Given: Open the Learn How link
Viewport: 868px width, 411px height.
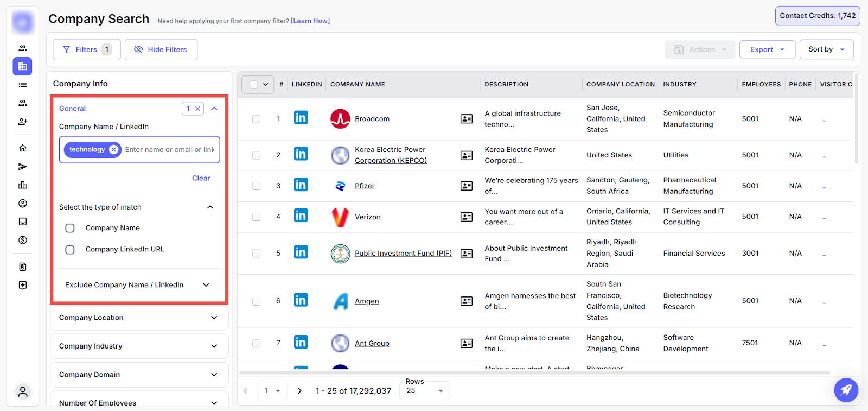Looking at the screenshot, I should coord(310,21).
